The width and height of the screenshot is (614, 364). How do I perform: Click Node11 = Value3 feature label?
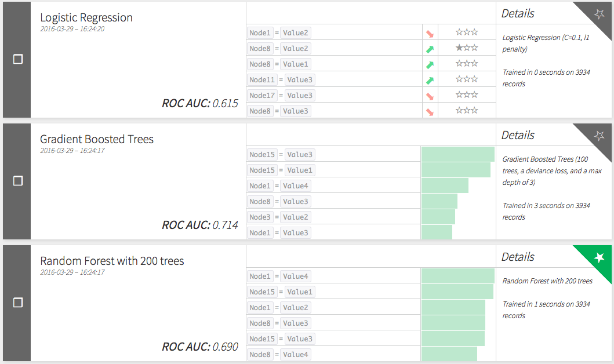[281, 80]
